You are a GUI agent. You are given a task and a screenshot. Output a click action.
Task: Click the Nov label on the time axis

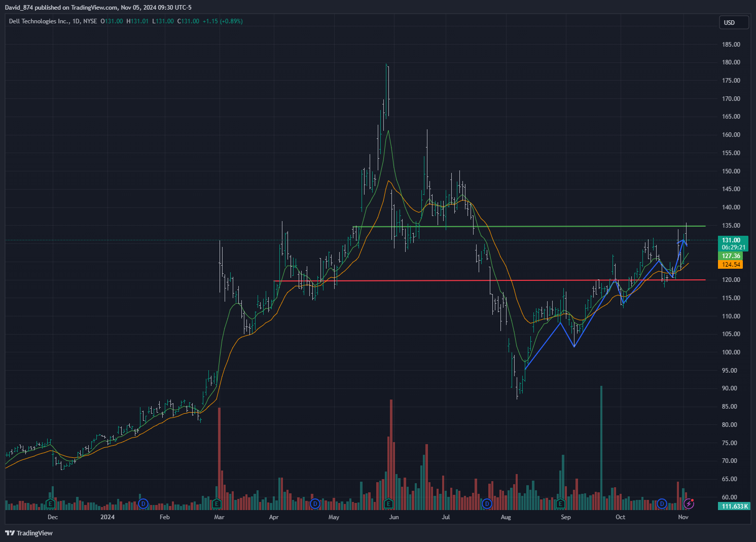pyautogui.click(x=683, y=517)
